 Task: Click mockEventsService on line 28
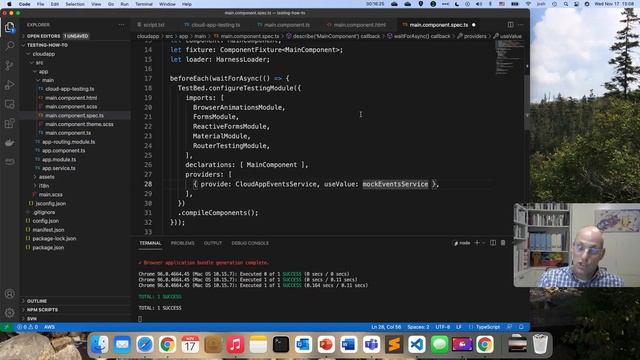point(395,184)
